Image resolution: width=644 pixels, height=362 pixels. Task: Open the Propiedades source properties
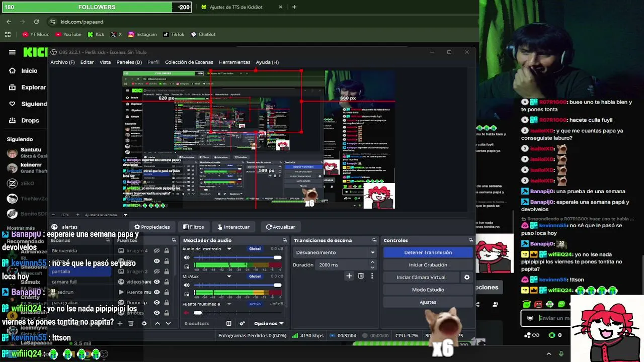click(152, 227)
